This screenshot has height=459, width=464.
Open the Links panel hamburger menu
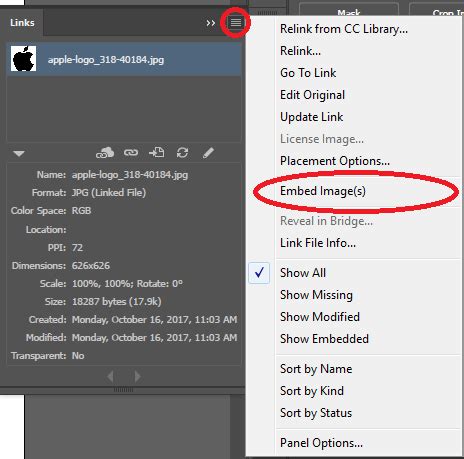click(236, 22)
